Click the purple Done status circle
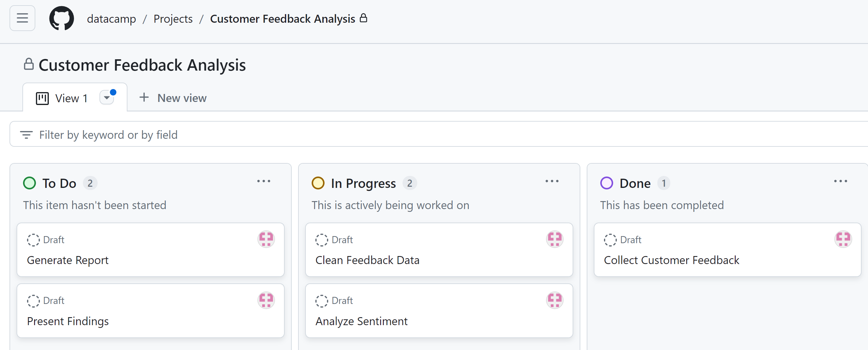Screen dimensions: 868x350 pyautogui.click(x=606, y=183)
